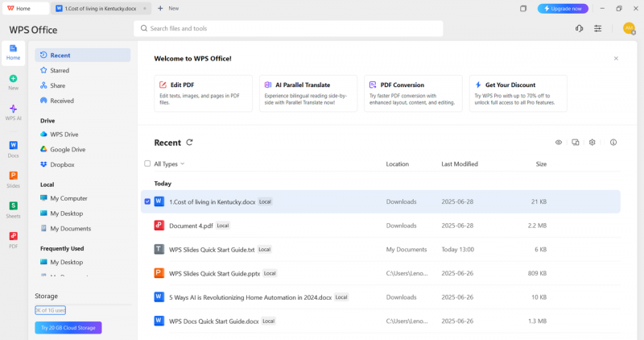Open WPS Slides Quick Start Guide.pptx file name
The width and height of the screenshot is (644, 340).
click(x=215, y=273)
